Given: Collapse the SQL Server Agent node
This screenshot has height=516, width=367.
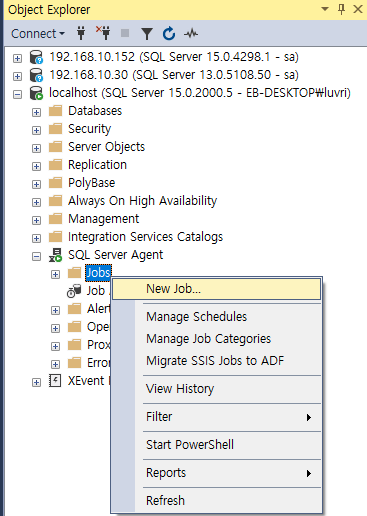Looking at the screenshot, I should coord(36,257).
